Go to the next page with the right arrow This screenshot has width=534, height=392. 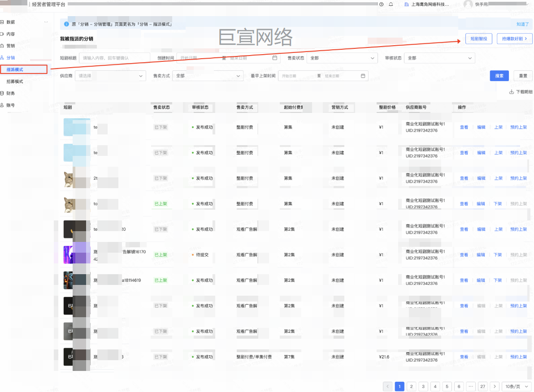click(495, 386)
